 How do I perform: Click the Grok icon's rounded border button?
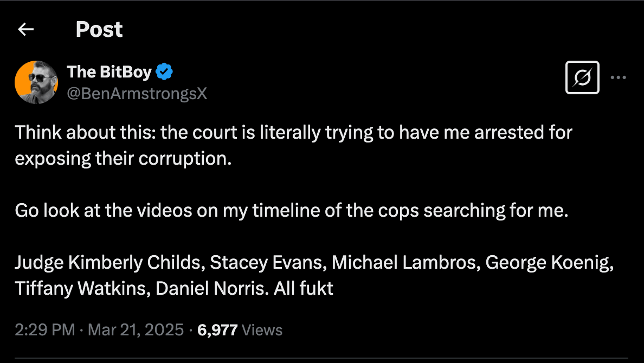tap(582, 77)
